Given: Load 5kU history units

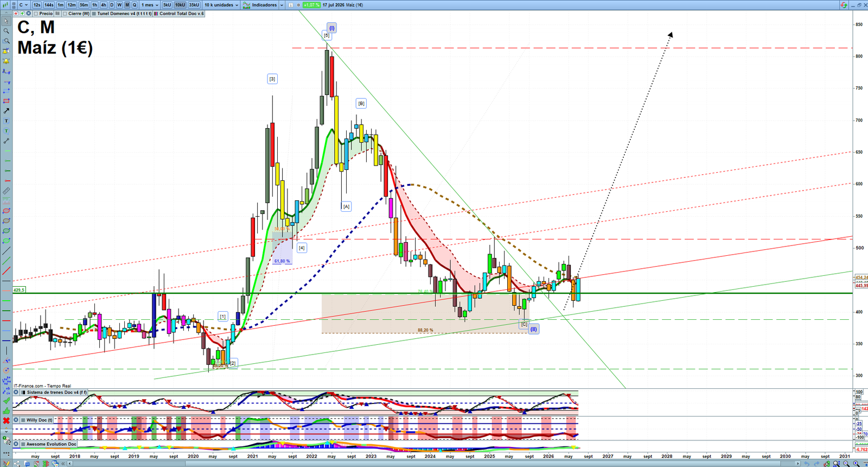Looking at the screenshot, I should (x=167, y=5).
